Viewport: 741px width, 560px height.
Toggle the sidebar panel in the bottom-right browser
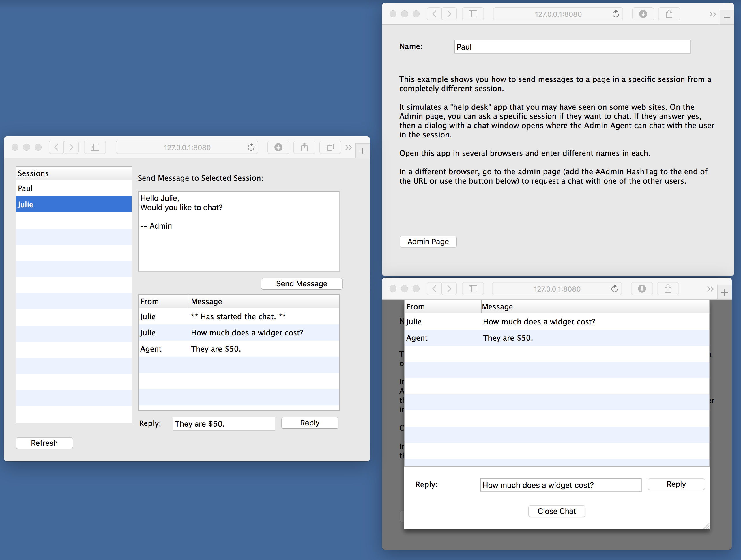[473, 289]
